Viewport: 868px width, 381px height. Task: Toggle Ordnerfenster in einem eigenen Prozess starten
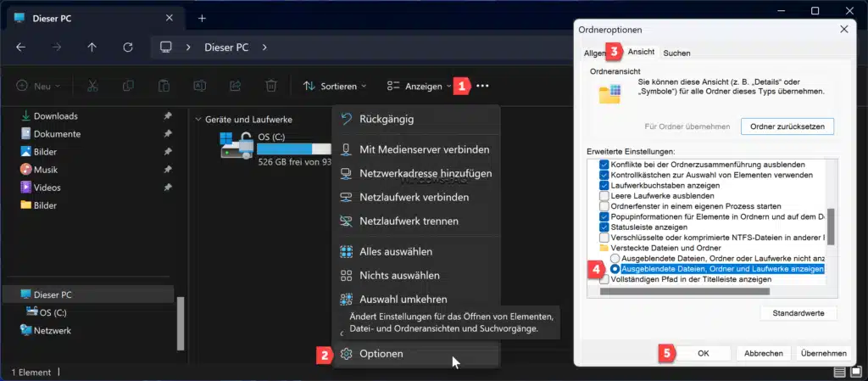(x=604, y=206)
